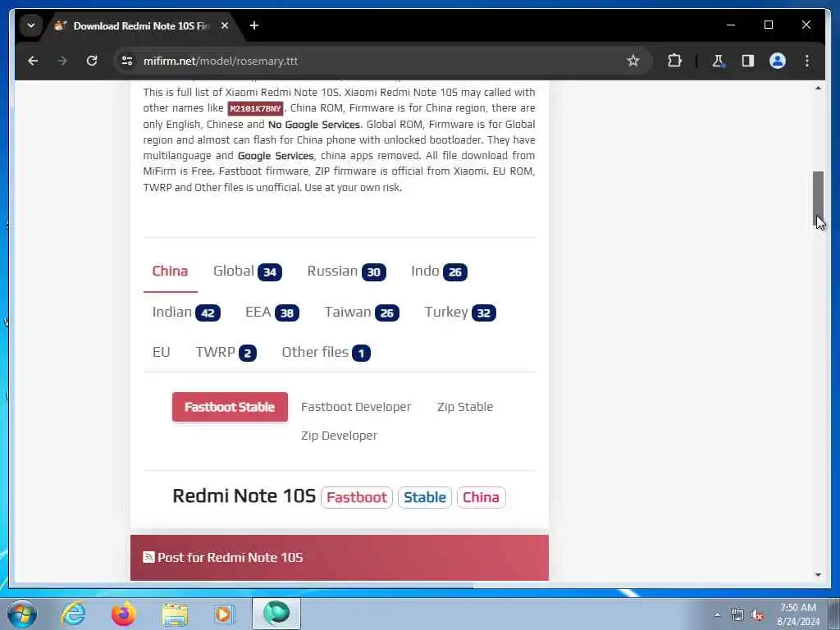The height and width of the screenshot is (630, 840).
Task: Switch to the EEA region tab
Action: (x=272, y=313)
